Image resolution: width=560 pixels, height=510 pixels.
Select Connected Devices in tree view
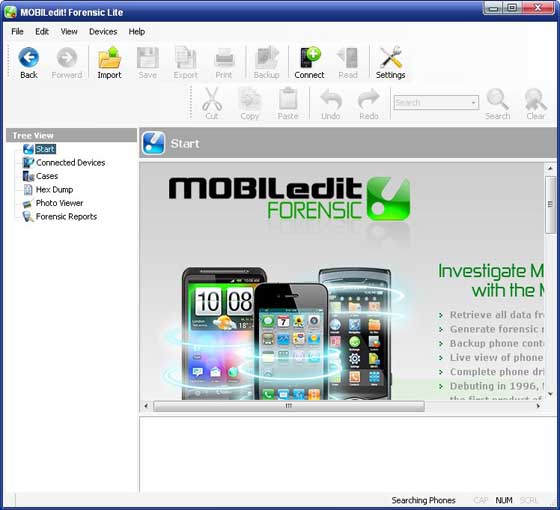70,163
